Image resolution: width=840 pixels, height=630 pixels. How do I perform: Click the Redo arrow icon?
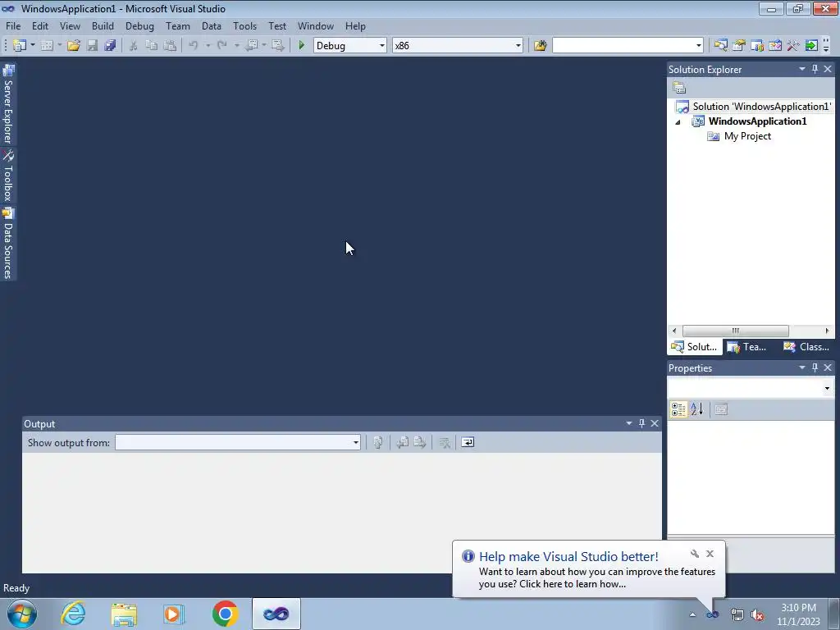point(221,46)
